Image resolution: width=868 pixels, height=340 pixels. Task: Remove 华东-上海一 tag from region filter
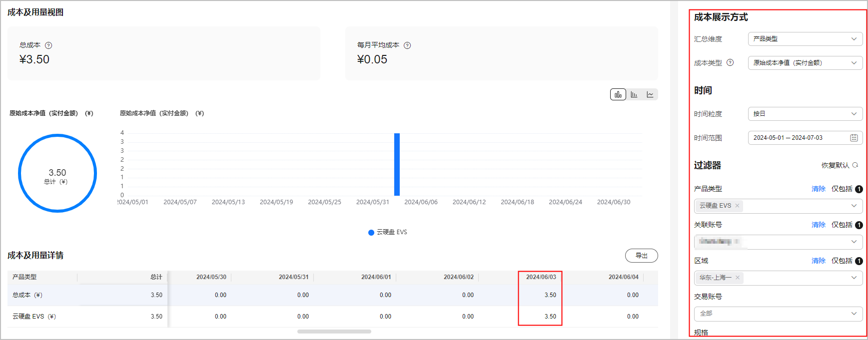click(738, 278)
